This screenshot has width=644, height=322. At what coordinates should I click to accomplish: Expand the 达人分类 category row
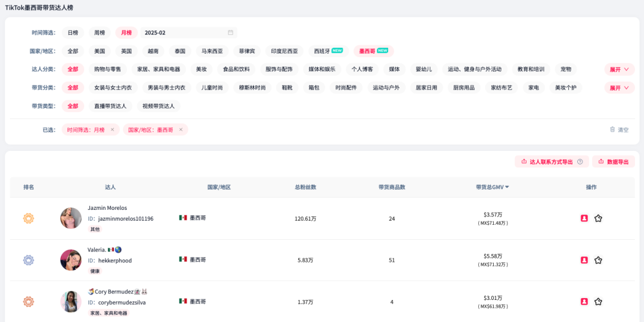tap(619, 70)
